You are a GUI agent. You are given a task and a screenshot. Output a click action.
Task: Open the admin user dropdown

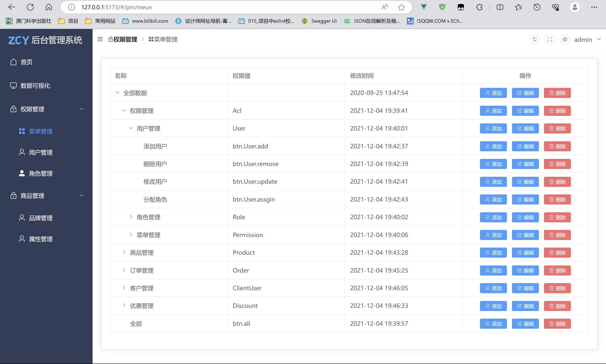tap(587, 40)
